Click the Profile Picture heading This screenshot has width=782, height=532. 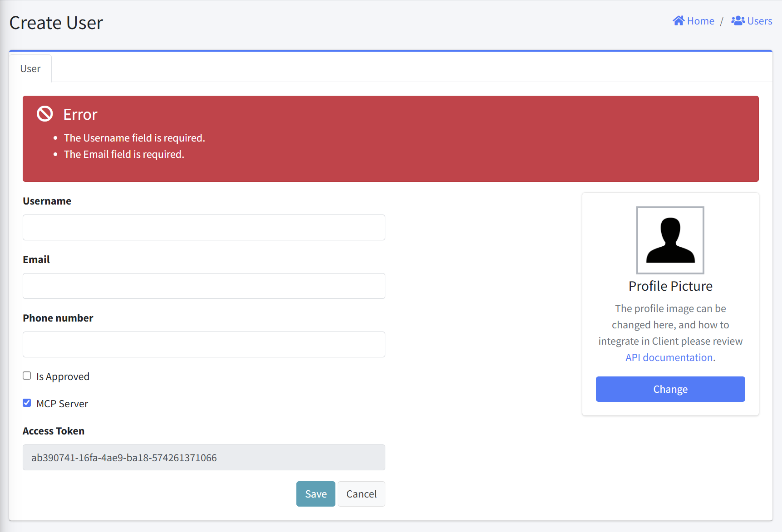670,286
